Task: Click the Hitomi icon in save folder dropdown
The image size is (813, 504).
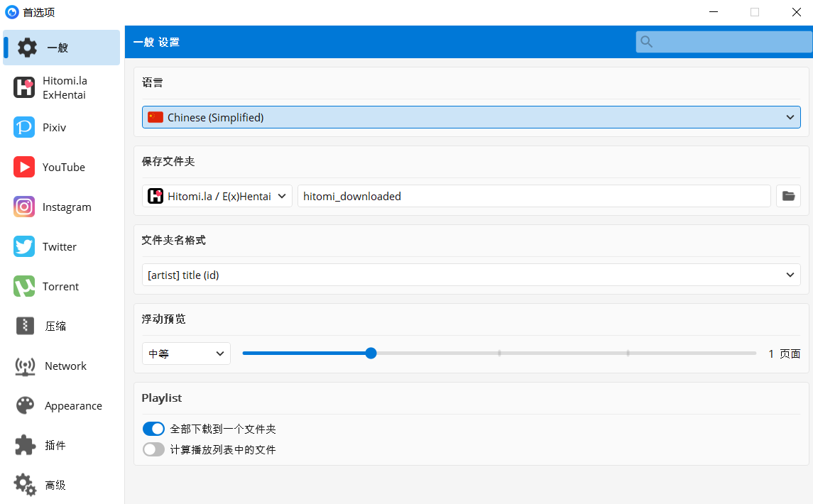Action: (155, 196)
